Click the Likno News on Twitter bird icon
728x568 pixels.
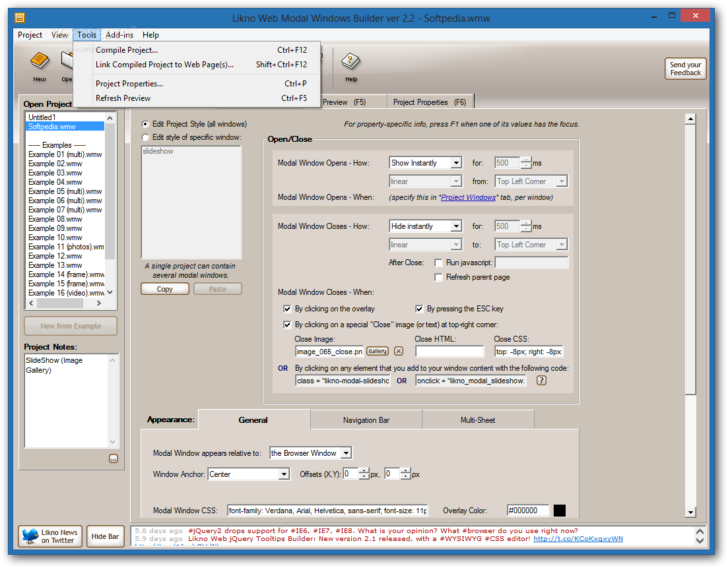click(x=30, y=536)
